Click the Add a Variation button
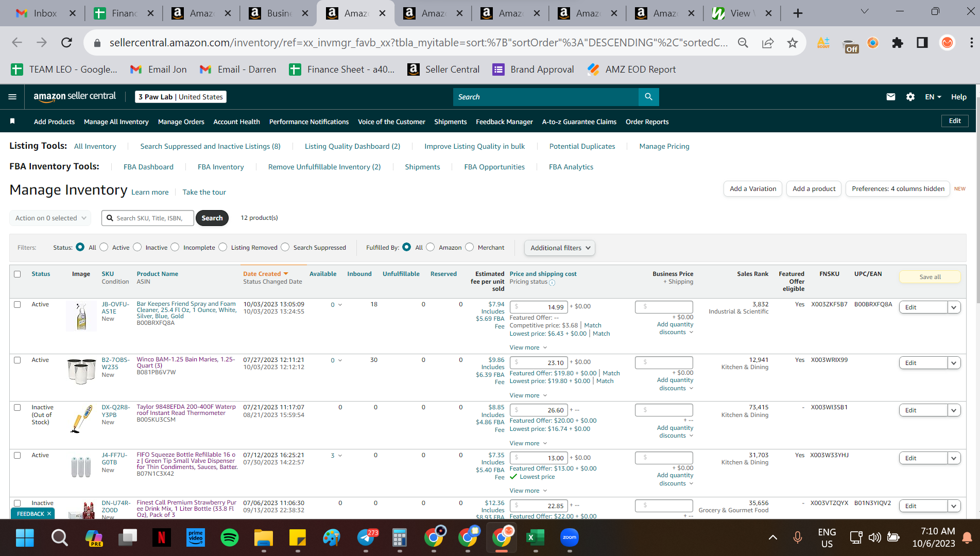The height and width of the screenshot is (556, 980). (753, 189)
